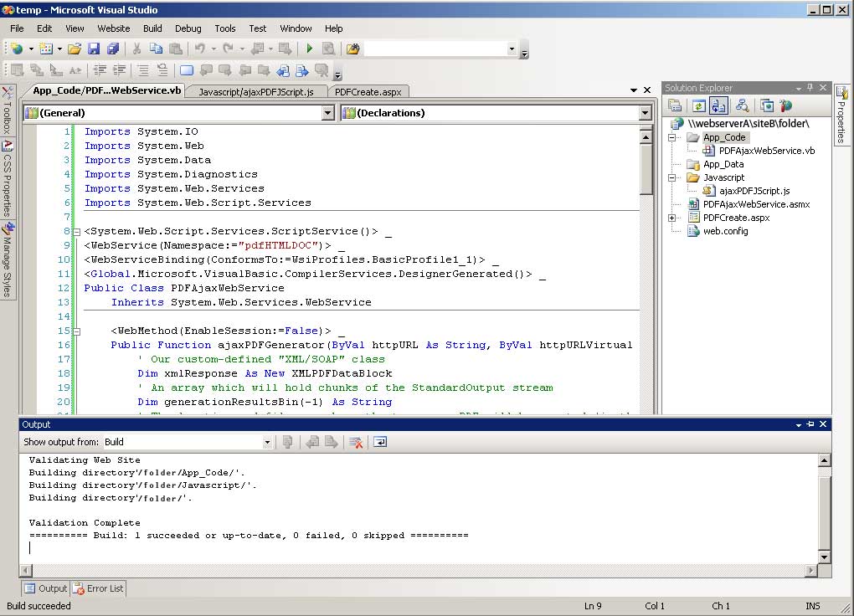
Task: Click the Nest Related Files icon
Action: [718, 105]
